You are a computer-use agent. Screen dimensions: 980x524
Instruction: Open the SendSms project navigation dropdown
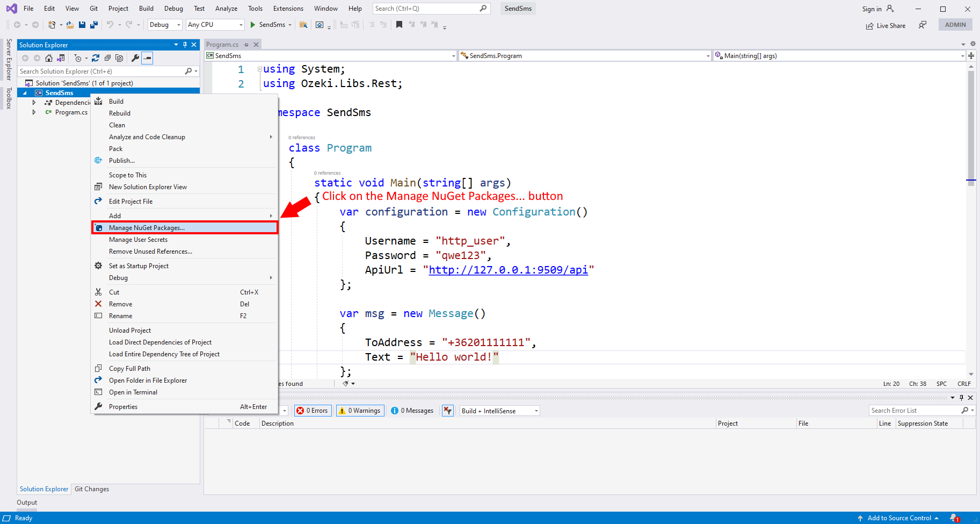pos(331,55)
